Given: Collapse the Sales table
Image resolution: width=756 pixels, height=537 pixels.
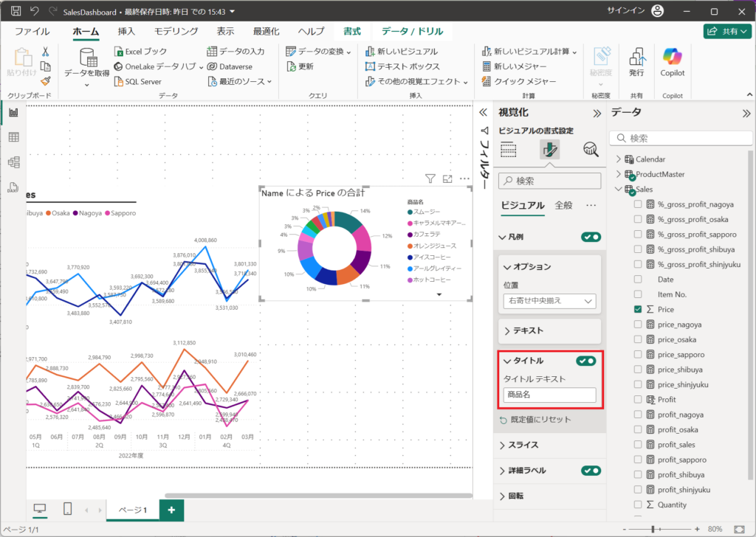Looking at the screenshot, I should [619, 190].
